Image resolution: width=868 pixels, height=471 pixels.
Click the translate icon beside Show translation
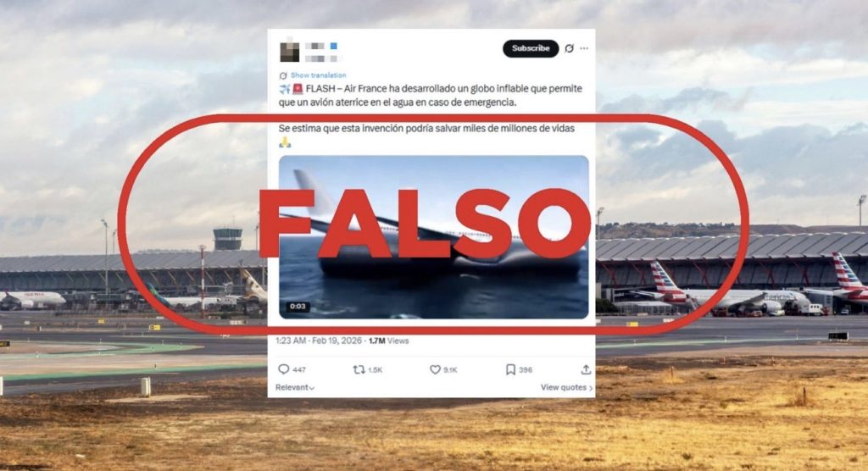283,76
